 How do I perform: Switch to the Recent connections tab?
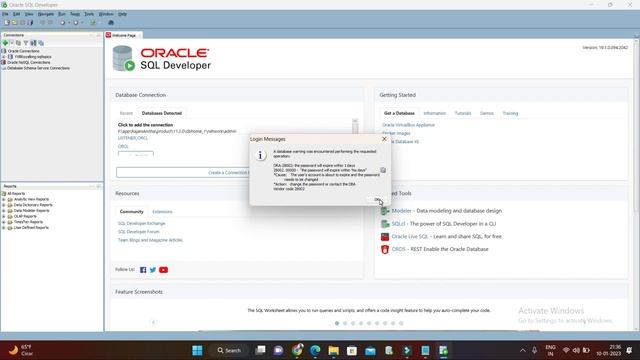click(126, 113)
